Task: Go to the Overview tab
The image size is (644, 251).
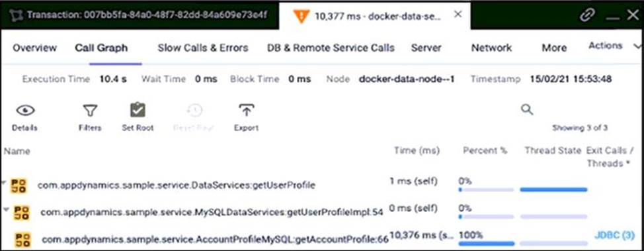Action: click(x=34, y=48)
